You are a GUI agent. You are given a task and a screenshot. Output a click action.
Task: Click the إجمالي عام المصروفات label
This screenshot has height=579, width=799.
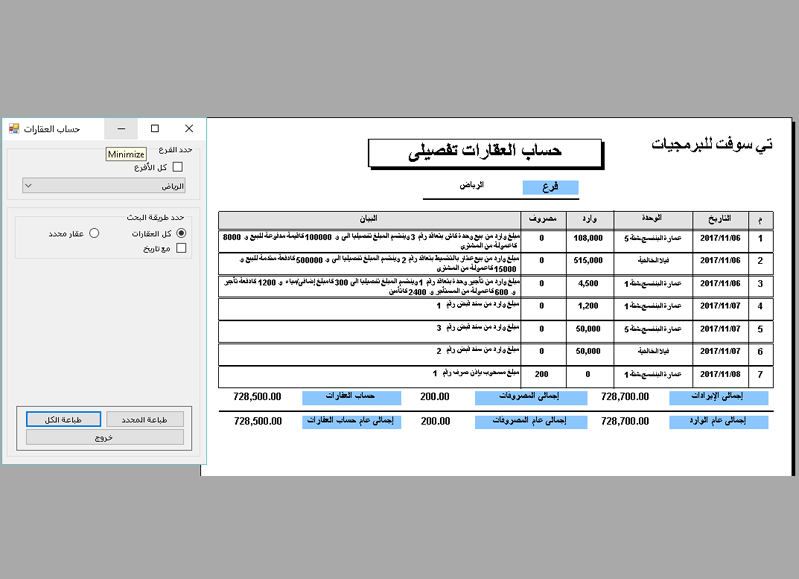pyautogui.click(x=530, y=422)
